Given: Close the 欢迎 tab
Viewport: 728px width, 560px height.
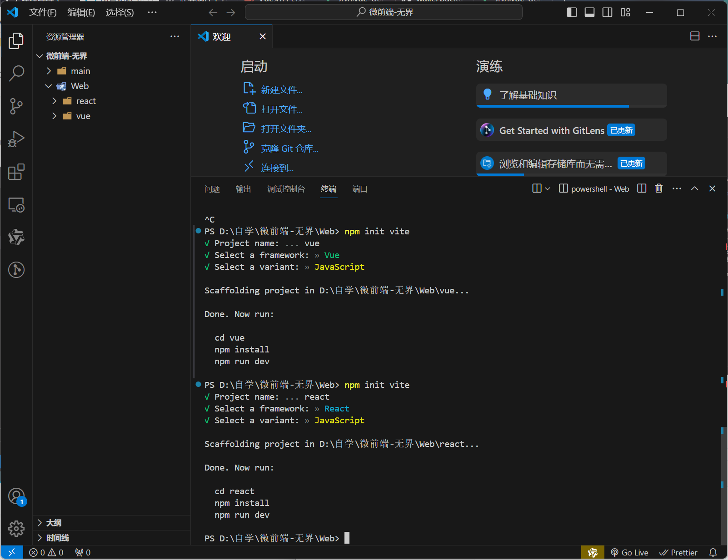Looking at the screenshot, I should coord(263,36).
